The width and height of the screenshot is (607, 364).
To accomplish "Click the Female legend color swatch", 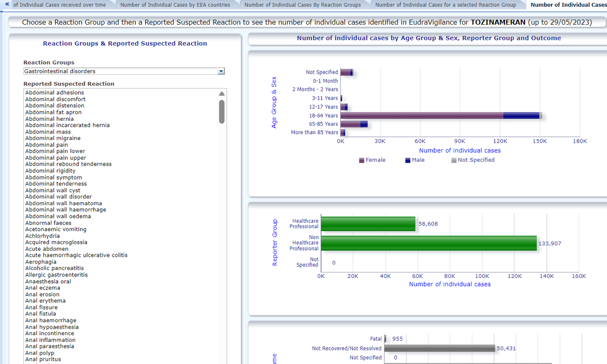I will tap(362, 160).
